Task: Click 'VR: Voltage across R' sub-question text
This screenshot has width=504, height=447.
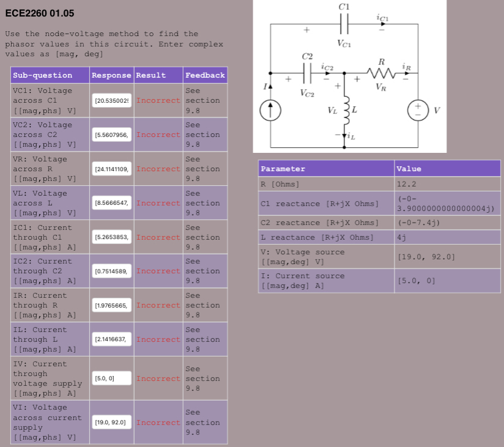Action: tap(44, 169)
